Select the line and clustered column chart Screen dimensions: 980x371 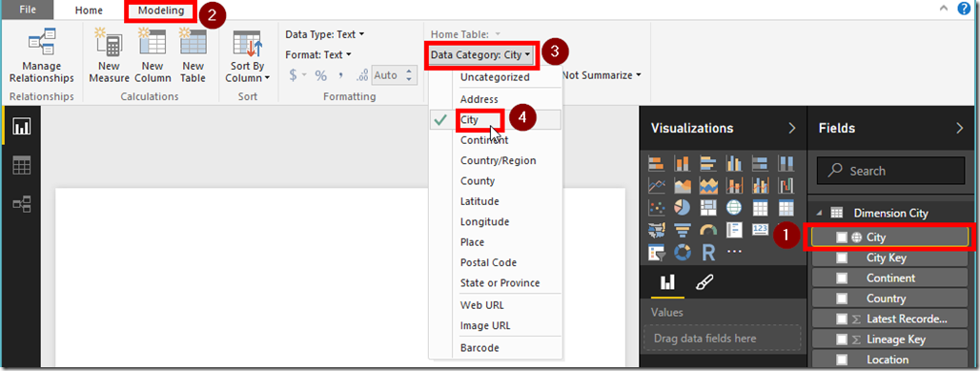click(760, 186)
